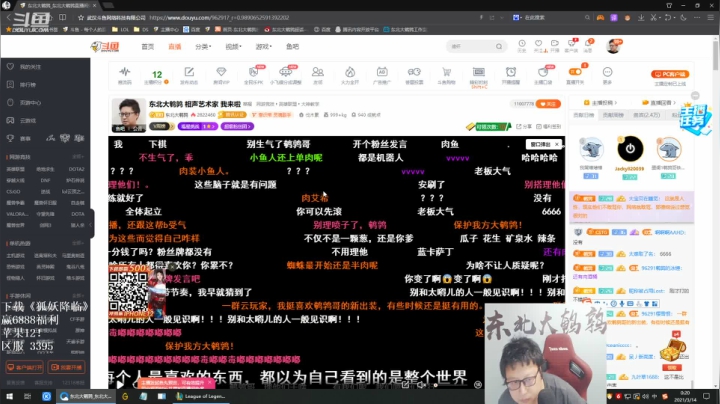
Task: Close the danmaku window popup button
Action: pyautogui.click(x=557, y=144)
